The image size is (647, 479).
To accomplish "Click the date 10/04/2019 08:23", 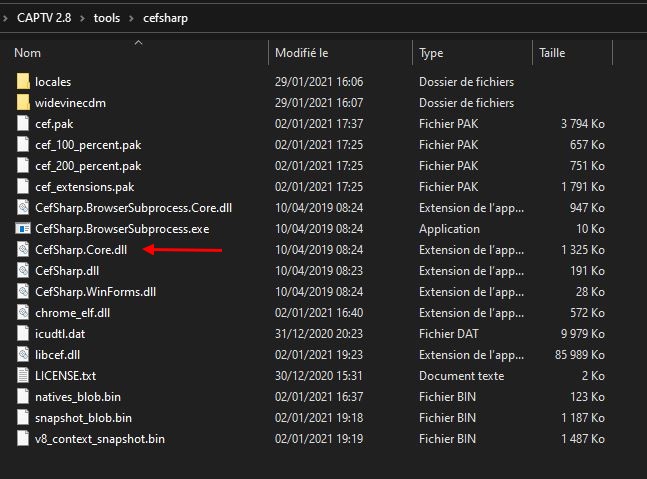I will [x=319, y=271].
